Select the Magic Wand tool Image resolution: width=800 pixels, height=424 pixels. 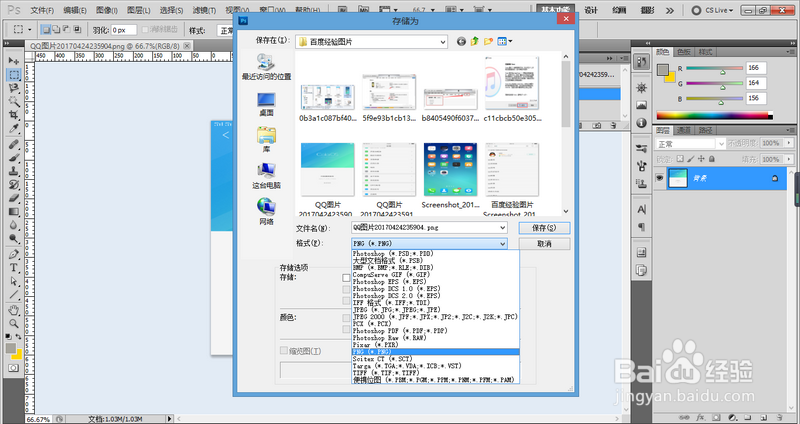(14, 102)
